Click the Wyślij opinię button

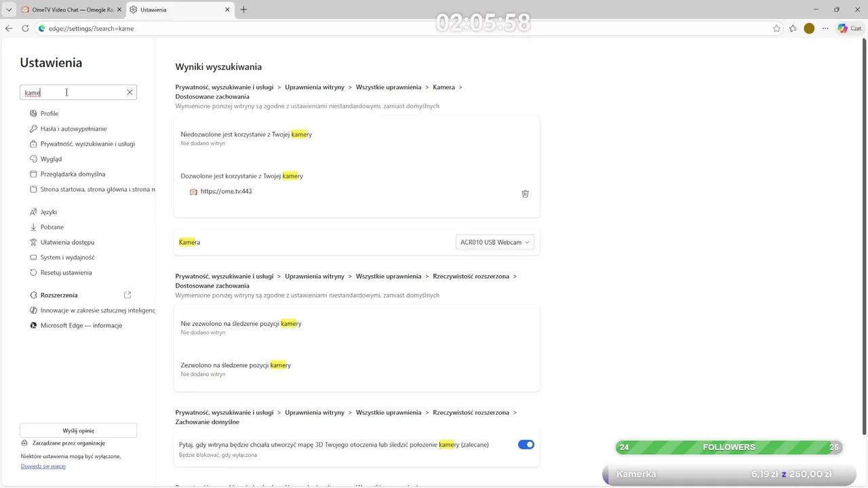79,430
